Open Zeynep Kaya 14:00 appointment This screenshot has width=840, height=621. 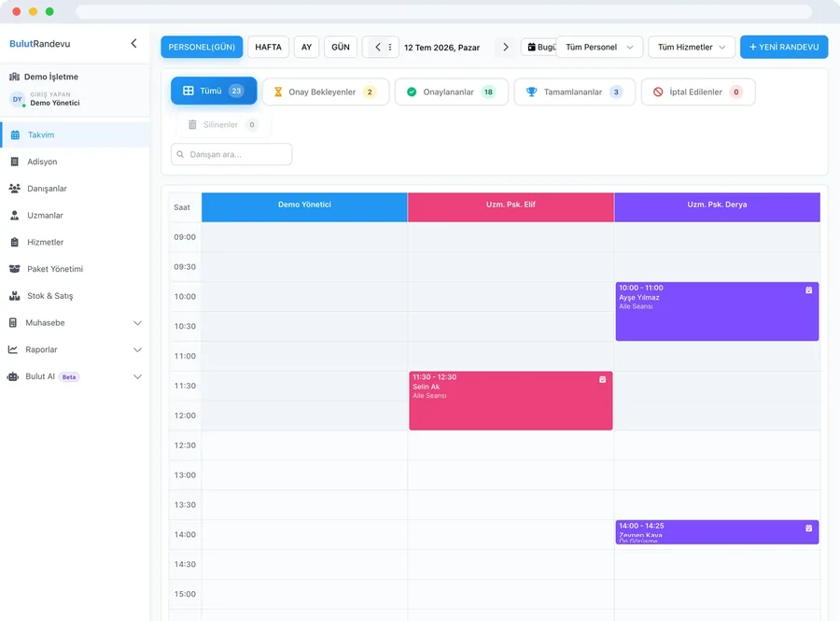(x=717, y=532)
